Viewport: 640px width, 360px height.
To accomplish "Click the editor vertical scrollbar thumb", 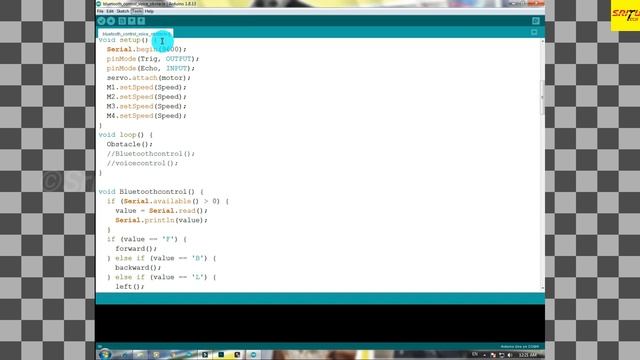I will [x=542, y=98].
